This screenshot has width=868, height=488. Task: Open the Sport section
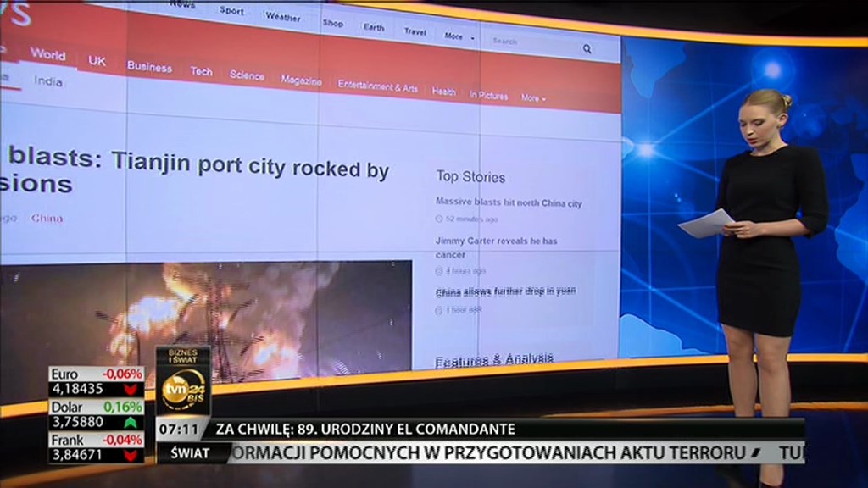(x=231, y=10)
